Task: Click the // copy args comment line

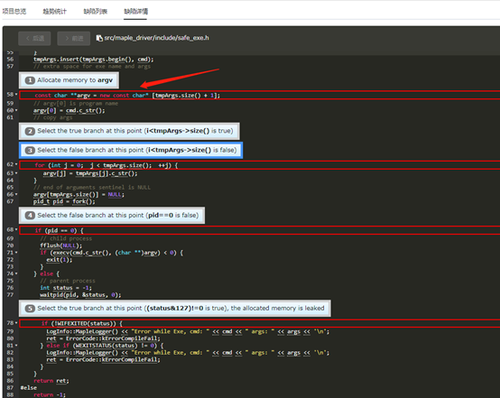Action: click(53, 117)
